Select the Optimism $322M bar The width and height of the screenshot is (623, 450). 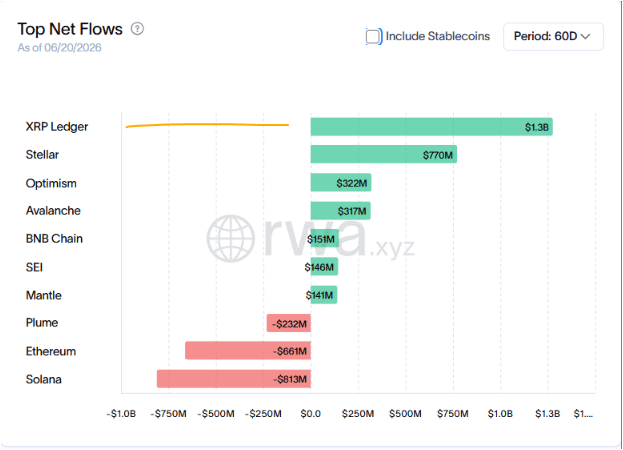pos(341,183)
